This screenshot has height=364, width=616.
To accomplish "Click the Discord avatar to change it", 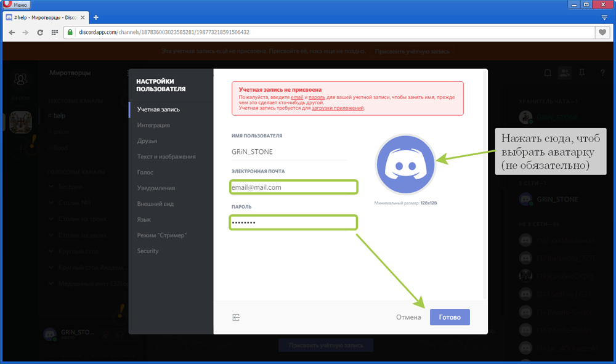I will click(405, 164).
